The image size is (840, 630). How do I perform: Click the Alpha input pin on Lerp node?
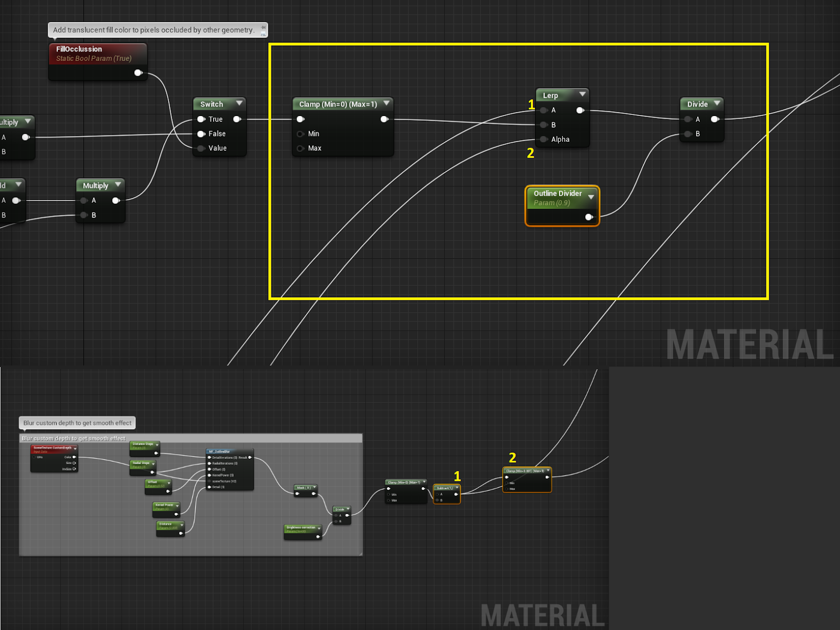click(544, 139)
